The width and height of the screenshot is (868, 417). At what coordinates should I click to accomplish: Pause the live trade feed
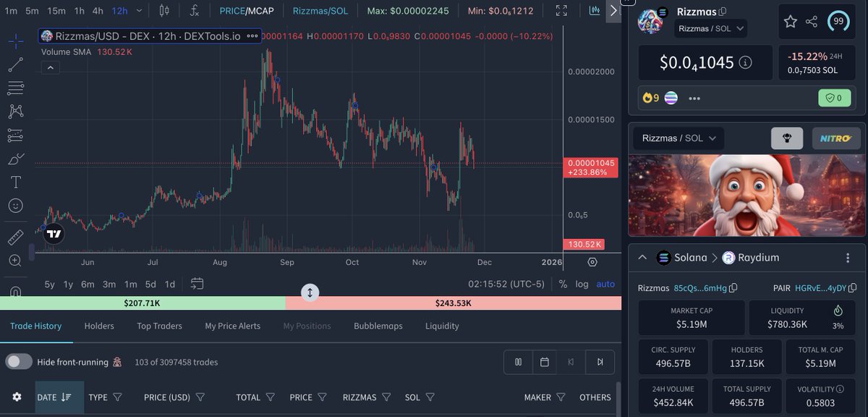518,362
